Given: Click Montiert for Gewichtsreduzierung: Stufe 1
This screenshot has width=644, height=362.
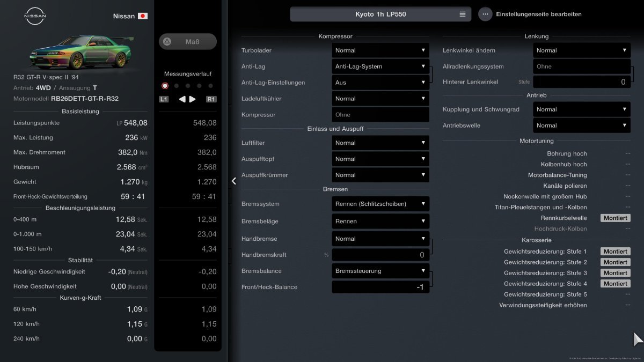Looking at the screenshot, I should 615,252.
